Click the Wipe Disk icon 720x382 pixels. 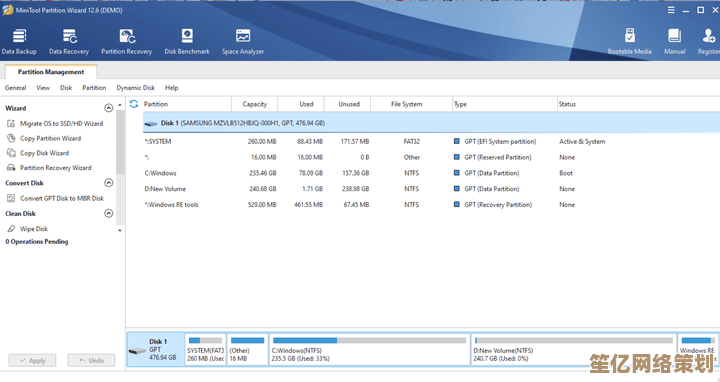(x=11, y=229)
